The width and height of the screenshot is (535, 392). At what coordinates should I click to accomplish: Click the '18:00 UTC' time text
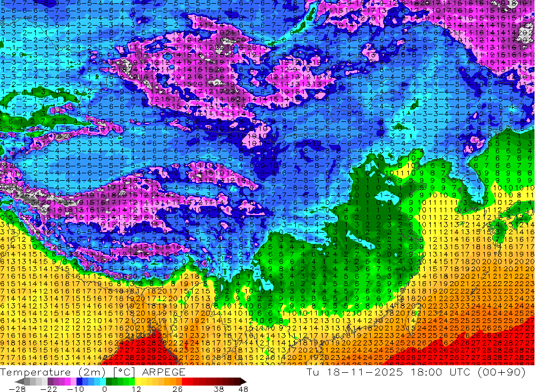click(441, 372)
